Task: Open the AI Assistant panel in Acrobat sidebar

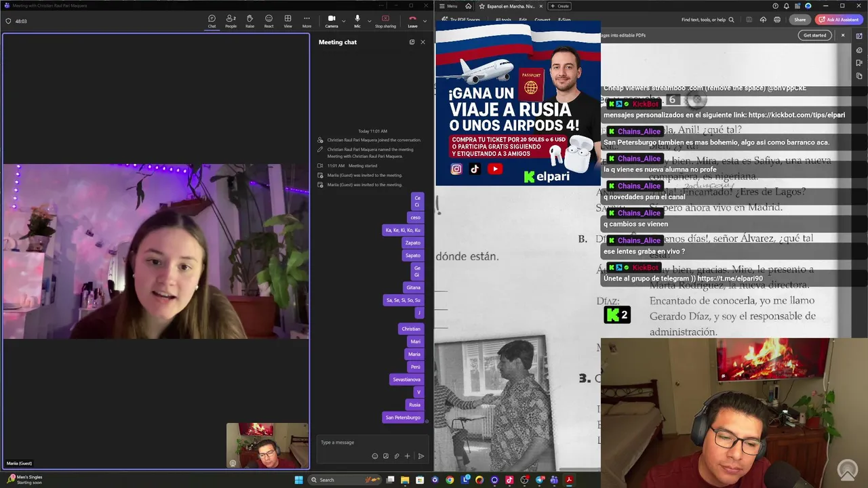Action: 859,37
